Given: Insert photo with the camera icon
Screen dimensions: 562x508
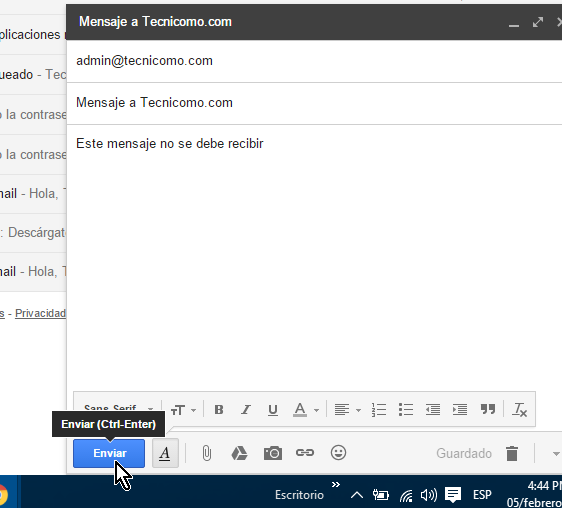Looking at the screenshot, I should point(273,453).
